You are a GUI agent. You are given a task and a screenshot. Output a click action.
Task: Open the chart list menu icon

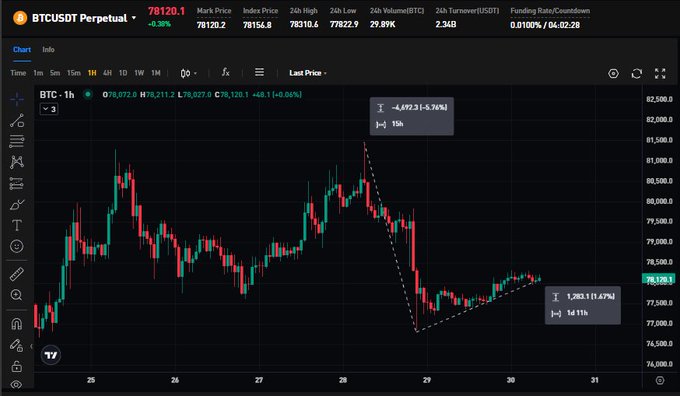point(259,72)
